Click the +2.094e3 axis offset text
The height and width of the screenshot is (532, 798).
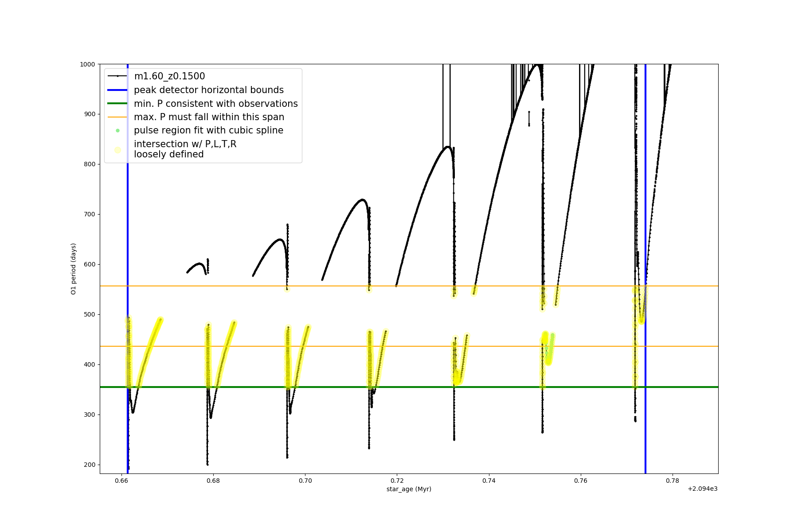point(702,489)
